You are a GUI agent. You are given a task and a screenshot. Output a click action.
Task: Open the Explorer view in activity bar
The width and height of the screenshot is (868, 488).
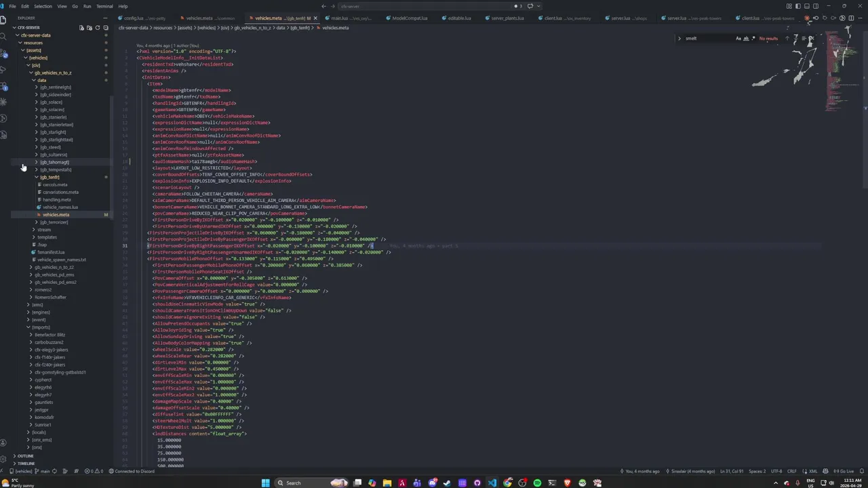[x=3, y=20]
